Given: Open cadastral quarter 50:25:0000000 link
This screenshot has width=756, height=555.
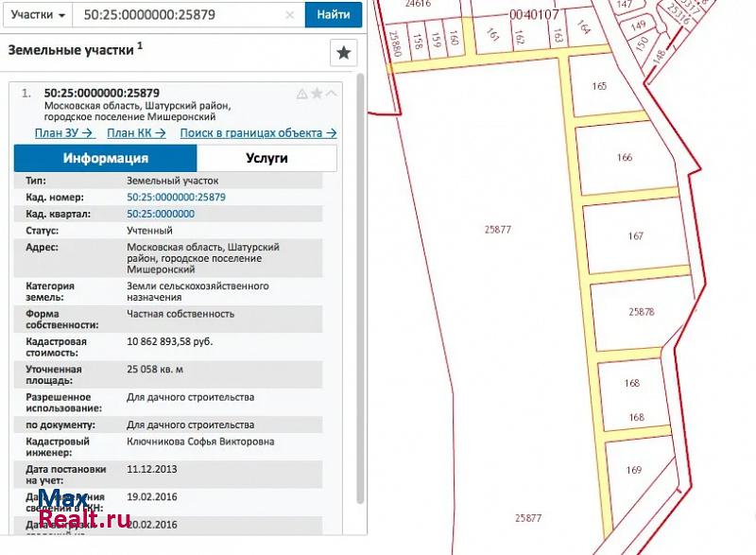Looking at the screenshot, I should tap(161, 214).
